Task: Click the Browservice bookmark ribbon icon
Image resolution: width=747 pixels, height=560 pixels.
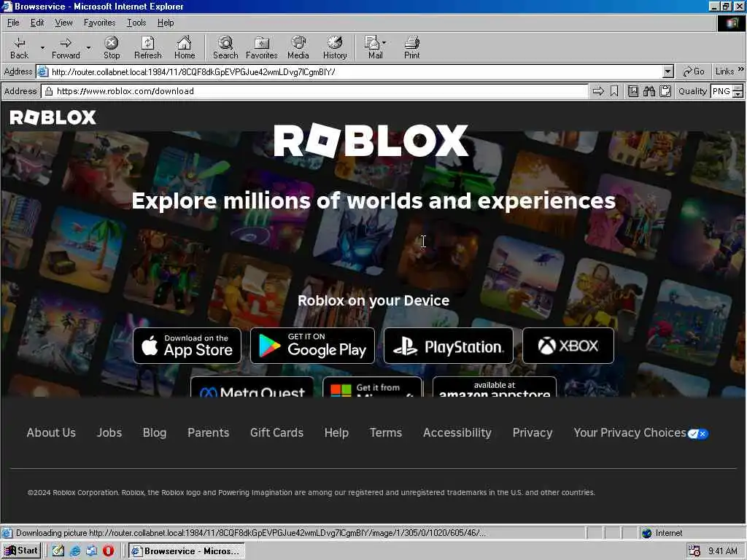Action: 614,91
